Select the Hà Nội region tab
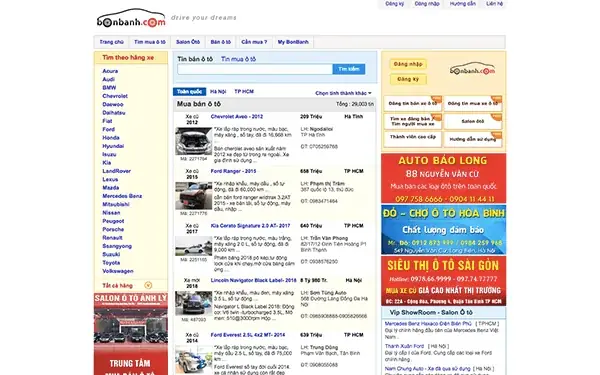 pos(218,91)
